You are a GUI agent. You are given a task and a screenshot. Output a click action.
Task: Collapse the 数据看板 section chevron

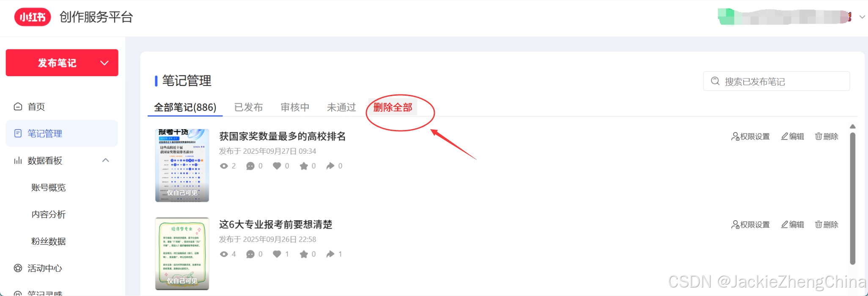pos(106,160)
